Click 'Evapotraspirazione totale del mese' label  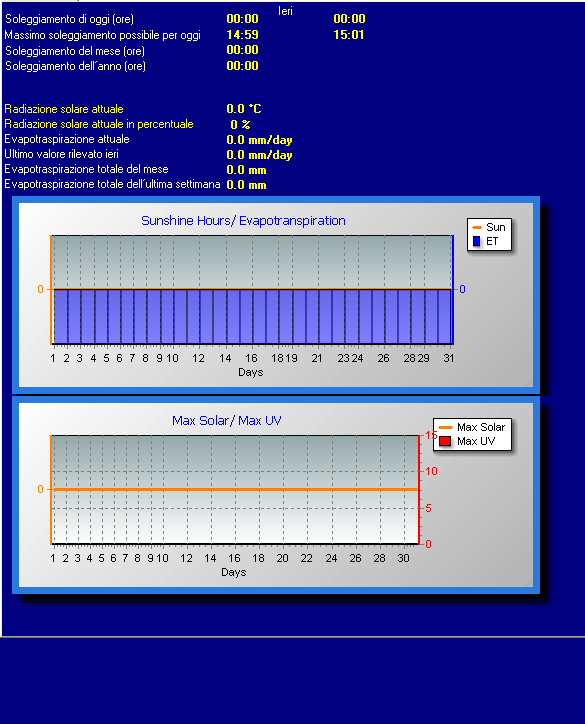(x=86, y=169)
